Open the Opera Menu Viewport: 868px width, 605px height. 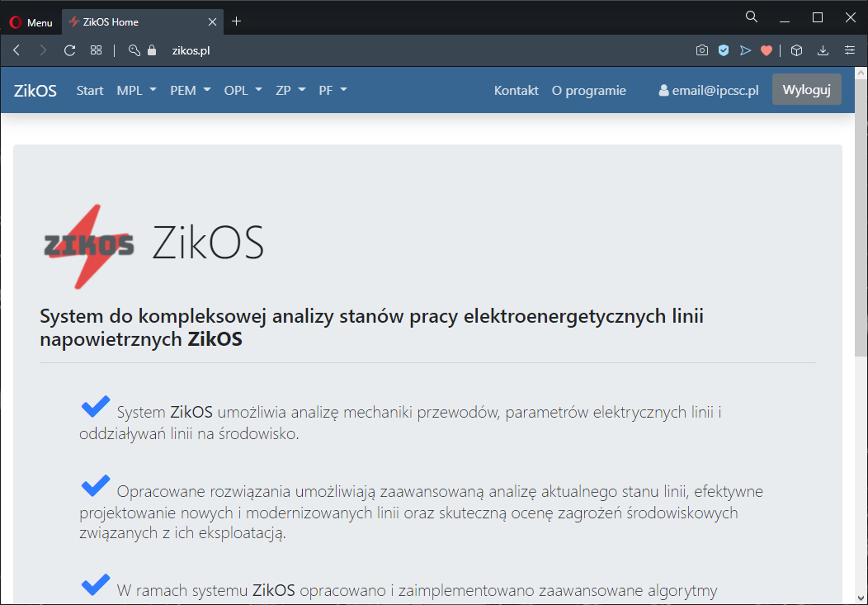click(31, 22)
